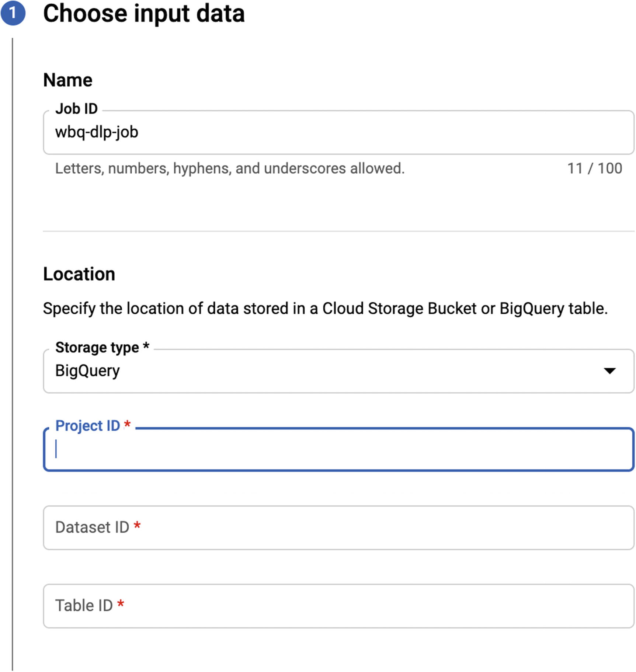Click the red asterisk beside Table ID
This screenshot has height=672, width=636.
pyautogui.click(x=121, y=604)
